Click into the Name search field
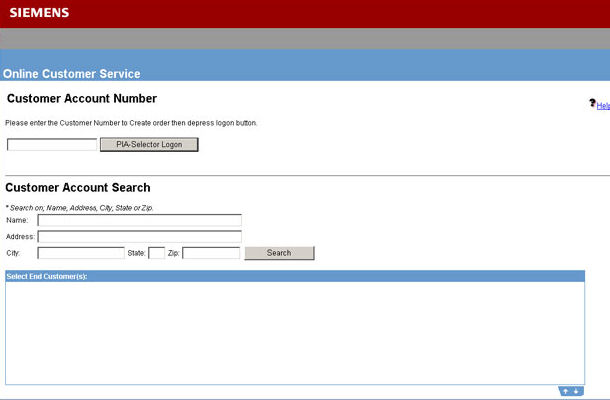Image resolution: width=610 pixels, height=400 pixels. coord(140,220)
